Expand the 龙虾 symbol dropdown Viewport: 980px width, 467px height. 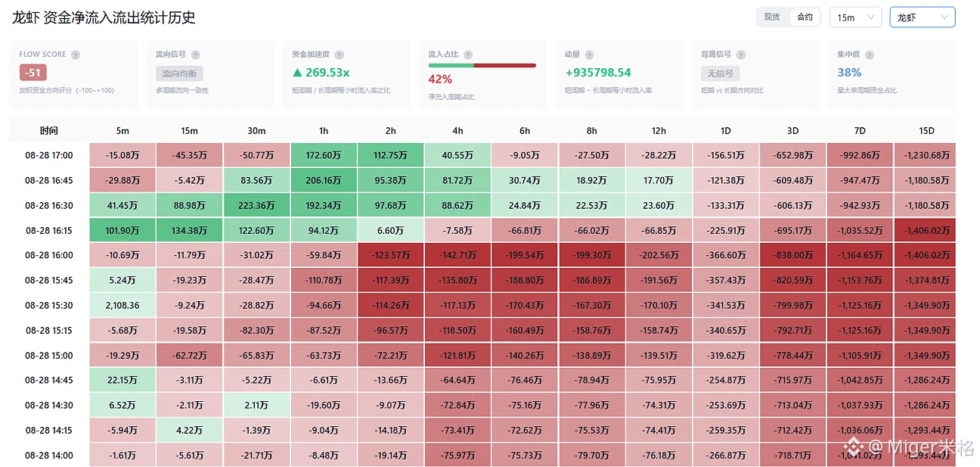tap(923, 17)
